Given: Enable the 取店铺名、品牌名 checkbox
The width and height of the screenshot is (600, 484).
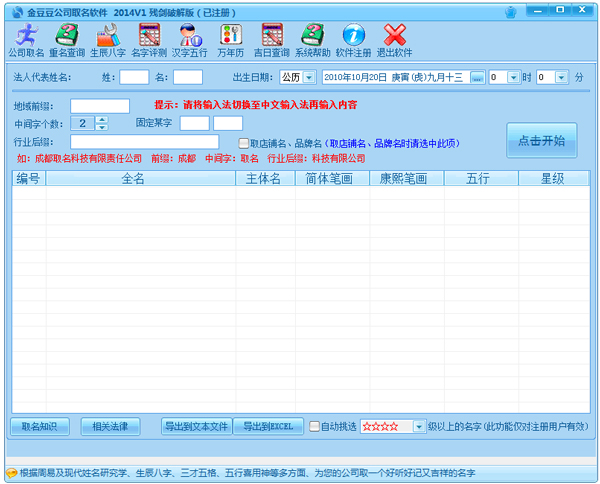Looking at the screenshot, I should (x=244, y=143).
